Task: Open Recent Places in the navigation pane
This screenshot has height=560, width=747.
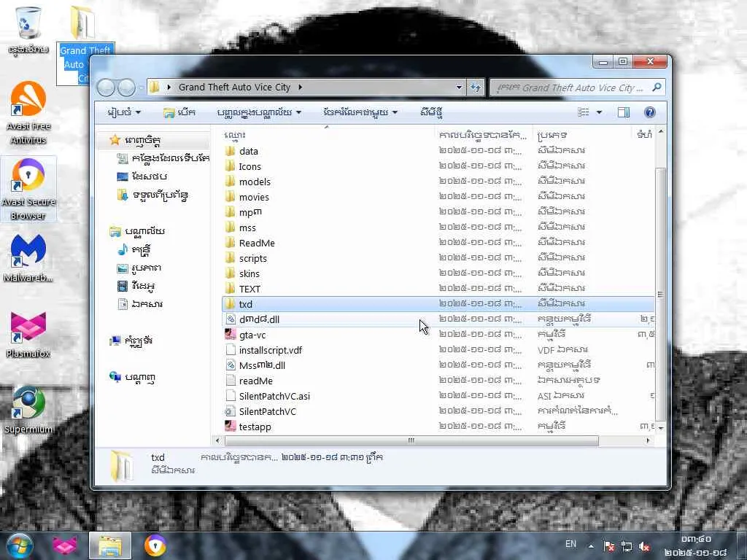Action: click(x=163, y=158)
